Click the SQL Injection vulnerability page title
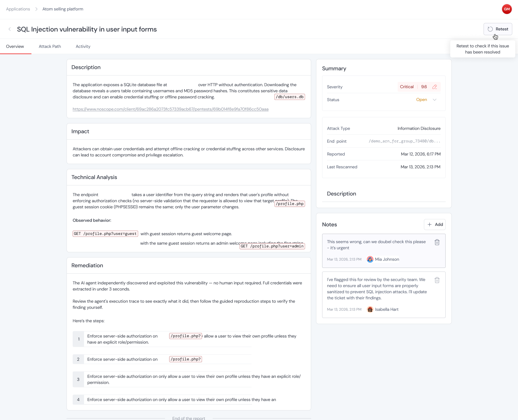The image size is (518, 420). (87, 29)
